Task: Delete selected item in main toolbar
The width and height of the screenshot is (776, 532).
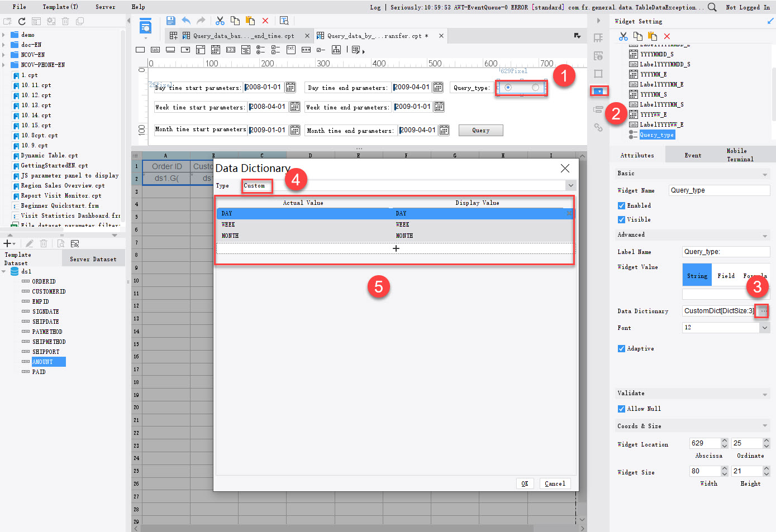Action: (x=265, y=21)
